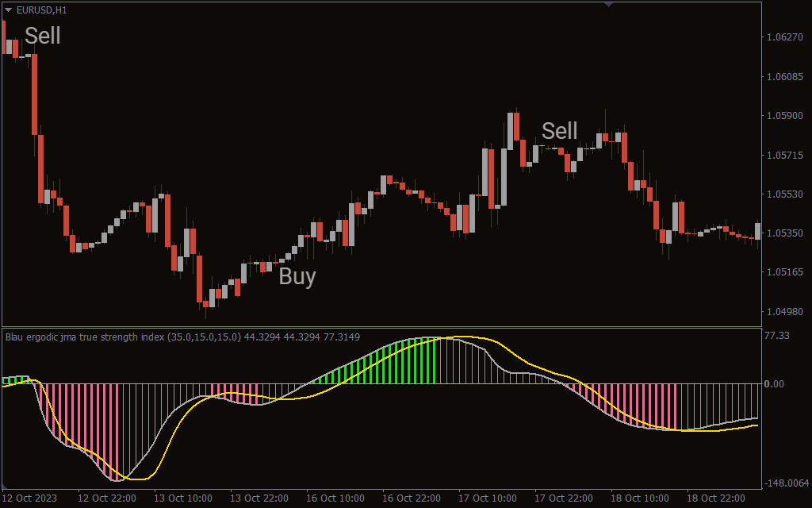Select the Sell label near top-left candles

(x=42, y=36)
